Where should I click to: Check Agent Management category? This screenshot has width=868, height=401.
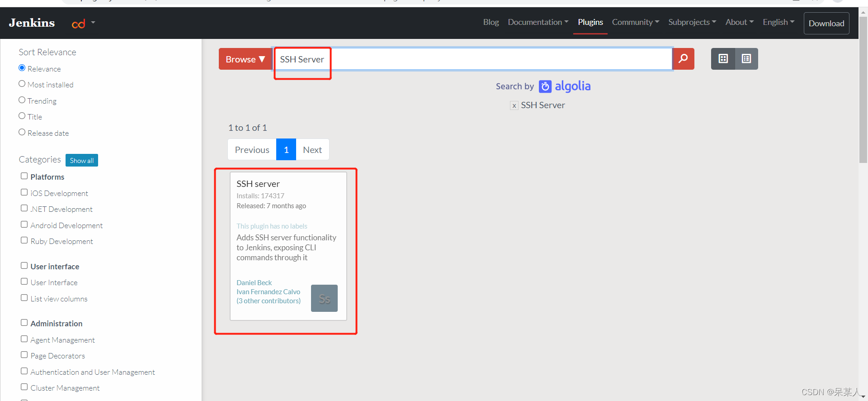pos(24,339)
